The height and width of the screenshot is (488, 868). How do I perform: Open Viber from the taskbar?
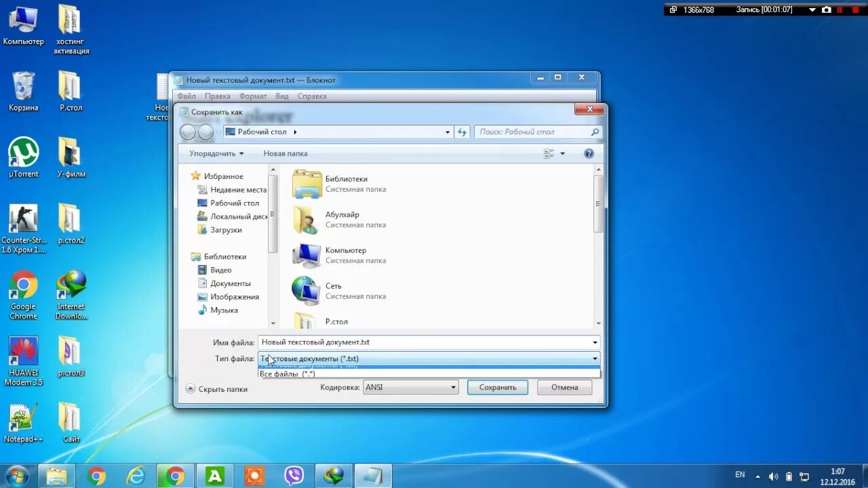point(294,476)
